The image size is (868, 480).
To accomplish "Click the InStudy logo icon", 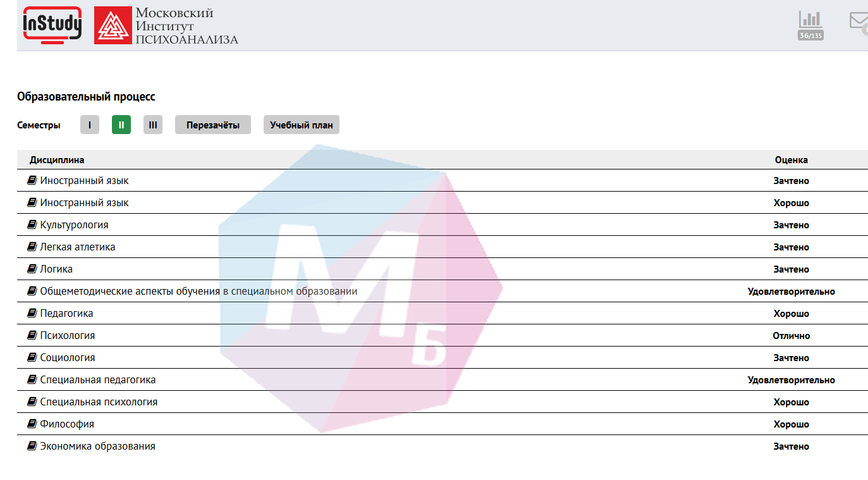I will 52,25.
